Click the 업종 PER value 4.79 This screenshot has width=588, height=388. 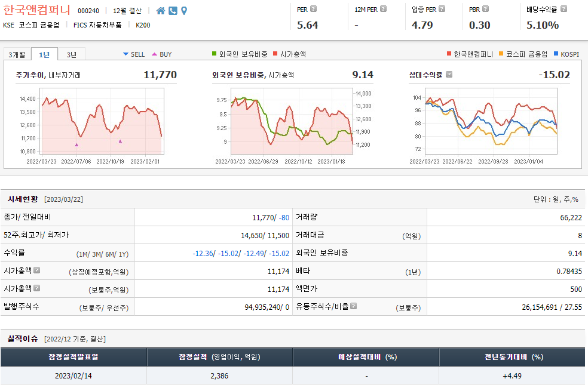pyautogui.click(x=422, y=25)
